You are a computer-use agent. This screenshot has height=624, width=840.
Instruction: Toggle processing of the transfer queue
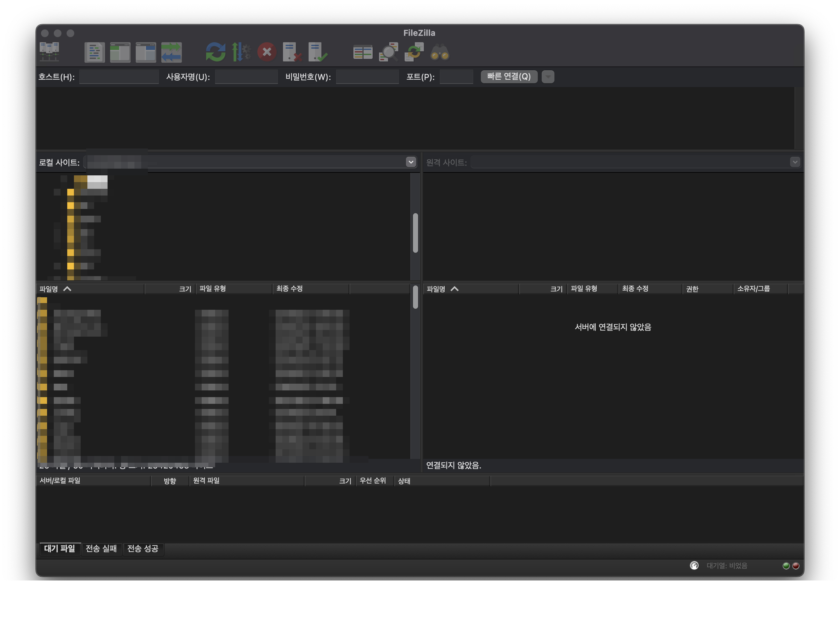click(241, 52)
